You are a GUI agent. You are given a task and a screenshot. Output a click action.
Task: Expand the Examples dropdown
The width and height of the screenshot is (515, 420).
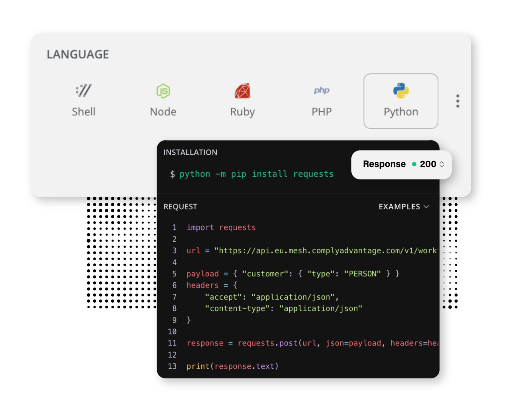click(404, 207)
